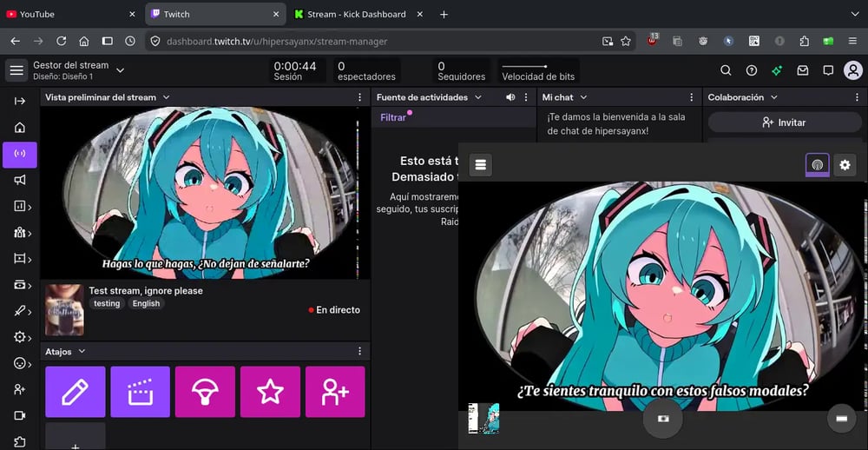The width and height of the screenshot is (868, 450).
Task: Click the testing tag
Action: 107,303
